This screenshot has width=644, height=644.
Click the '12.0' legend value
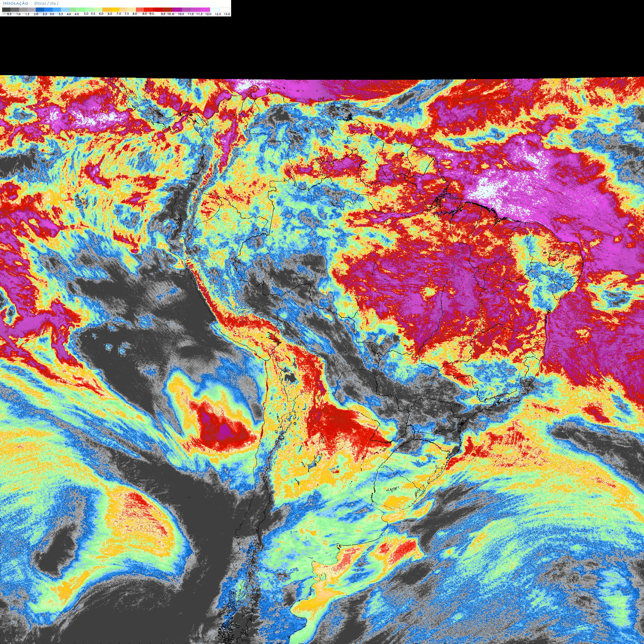[208, 14]
